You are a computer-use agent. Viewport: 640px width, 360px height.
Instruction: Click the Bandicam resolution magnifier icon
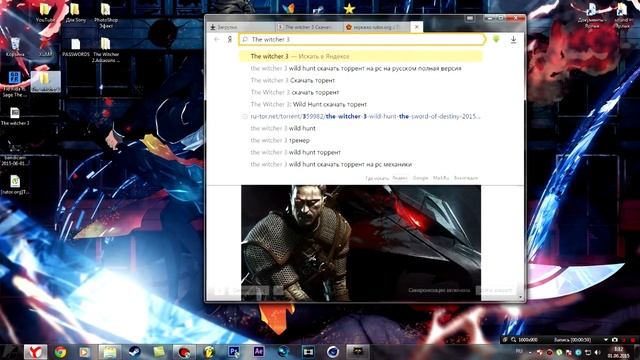point(513,340)
